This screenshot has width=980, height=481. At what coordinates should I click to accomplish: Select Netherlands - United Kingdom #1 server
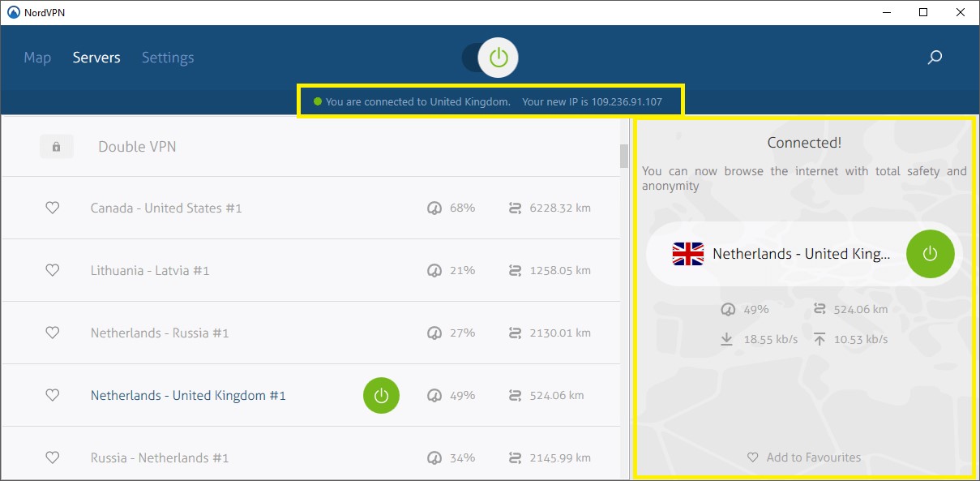pyautogui.click(x=188, y=395)
